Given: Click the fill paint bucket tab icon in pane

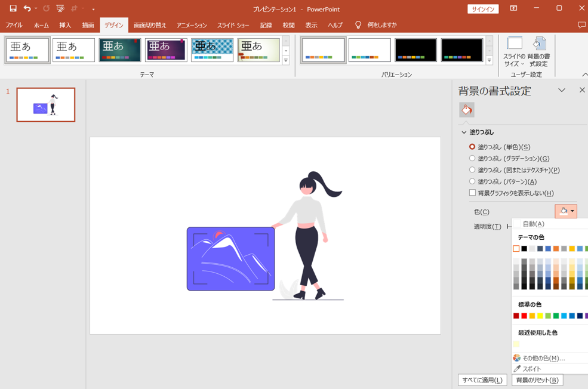Looking at the screenshot, I should click(x=467, y=110).
